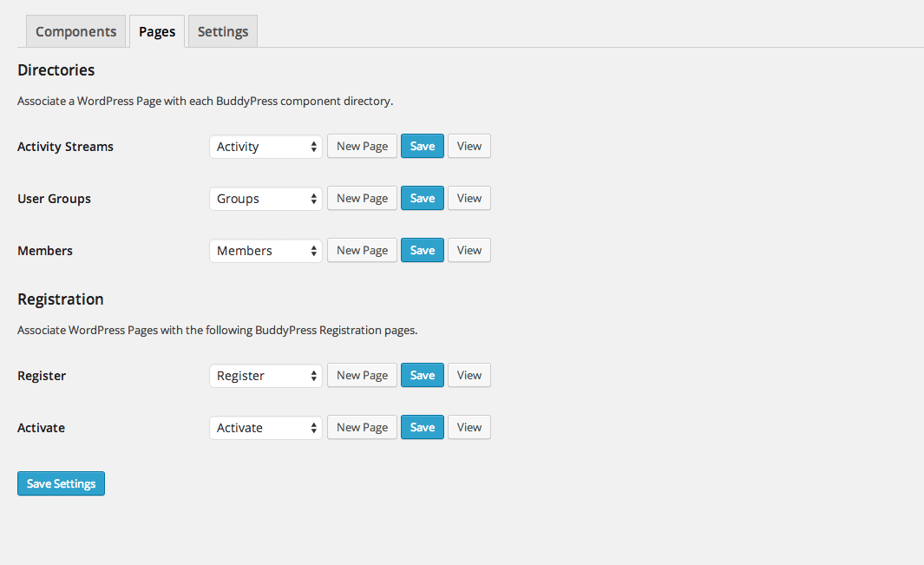Image resolution: width=924 pixels, height=565 pixels.
Task: Switch to the Components tab
Action: point(75,30)
